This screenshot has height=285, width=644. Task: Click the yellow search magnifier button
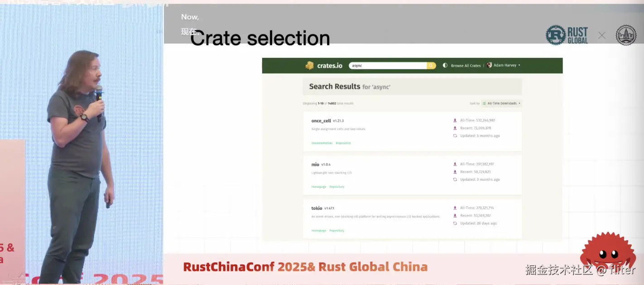pos(431,66)
